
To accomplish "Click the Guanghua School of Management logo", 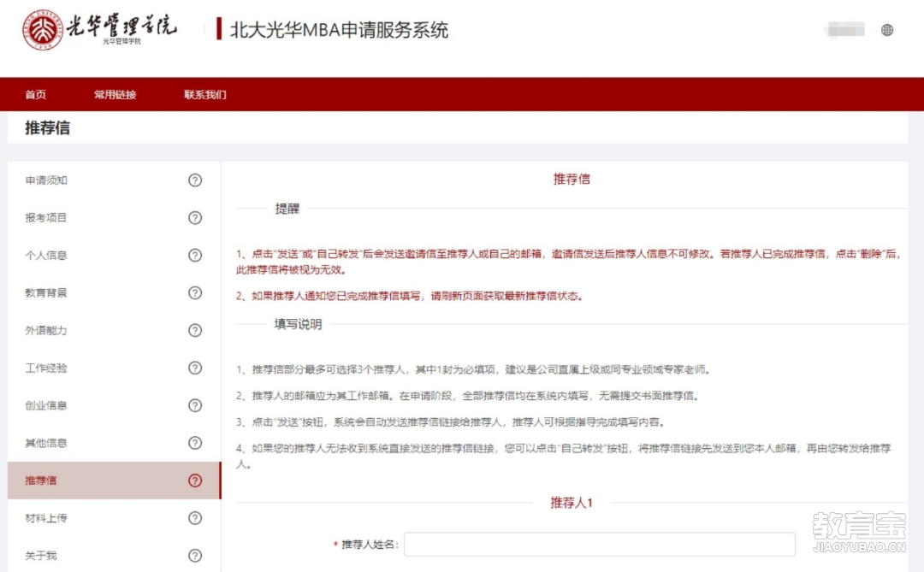I will click(x=99, y=29).
